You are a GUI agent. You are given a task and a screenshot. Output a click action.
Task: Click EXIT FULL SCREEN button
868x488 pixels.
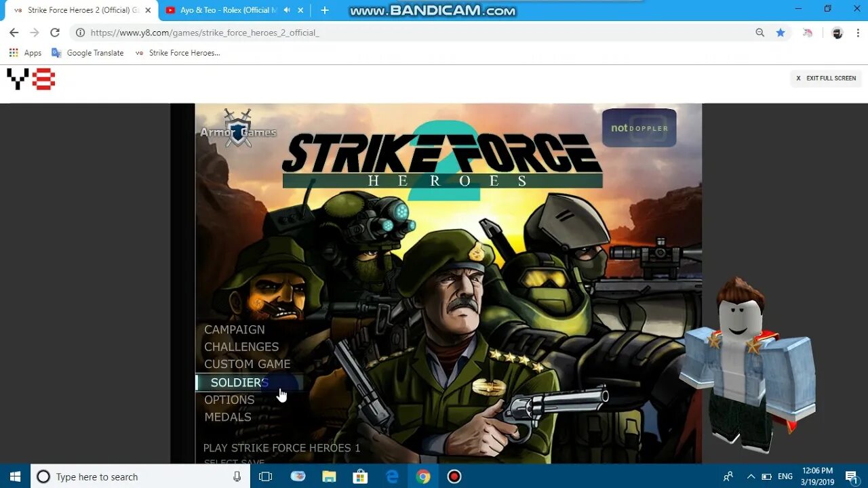[x=826, y=79]
